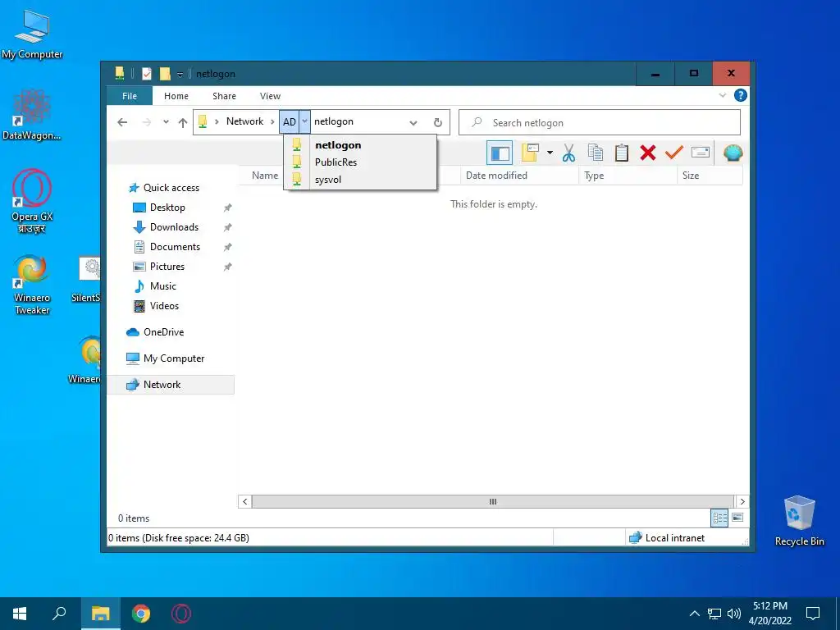The image size is (840, 630).
Task: Open My Computer desktop icon
Action: 32,34
